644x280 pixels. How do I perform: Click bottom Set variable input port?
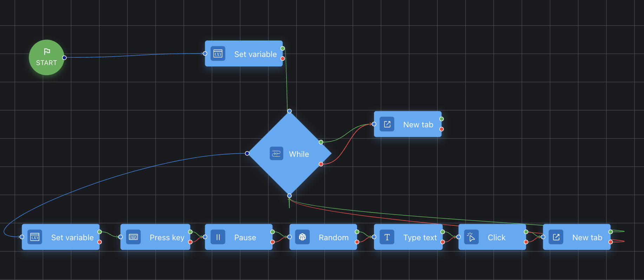click(22, 237)
